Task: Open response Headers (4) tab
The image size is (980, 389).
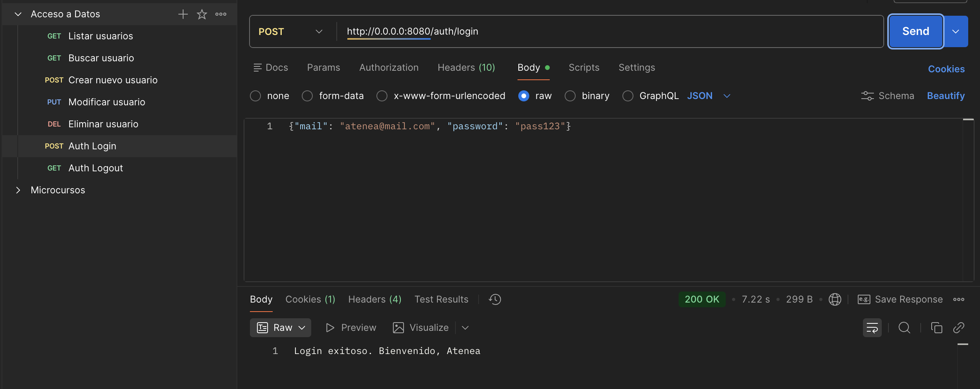Action: tap(374, 299)
